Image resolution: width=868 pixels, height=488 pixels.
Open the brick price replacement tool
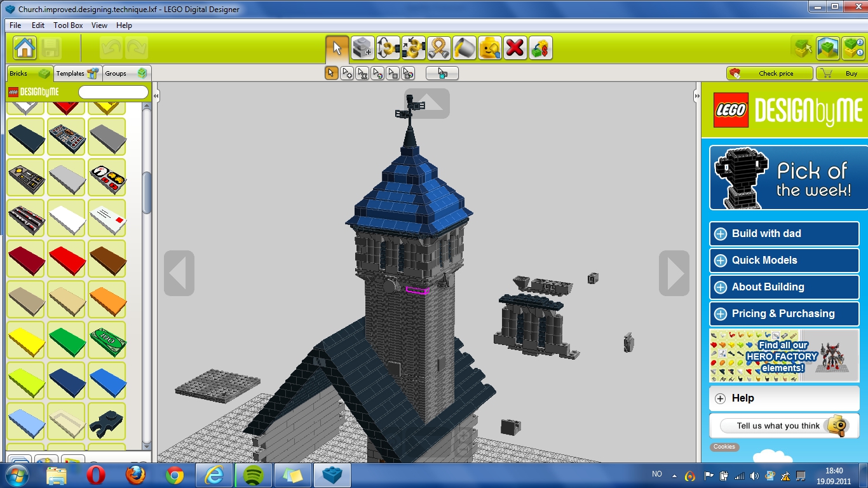[541, 48]
